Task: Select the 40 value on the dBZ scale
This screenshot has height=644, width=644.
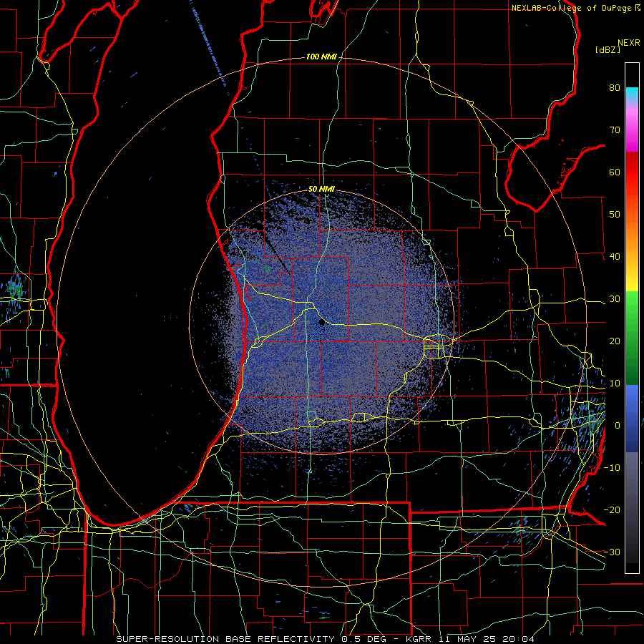Action: pyautogui.click(x=615, y=257)
